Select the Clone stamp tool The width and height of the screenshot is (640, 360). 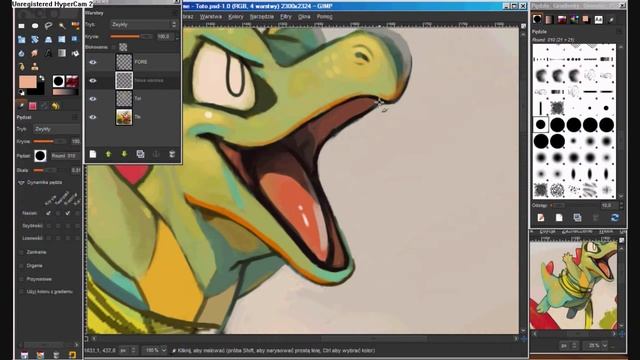click(35, 67)
